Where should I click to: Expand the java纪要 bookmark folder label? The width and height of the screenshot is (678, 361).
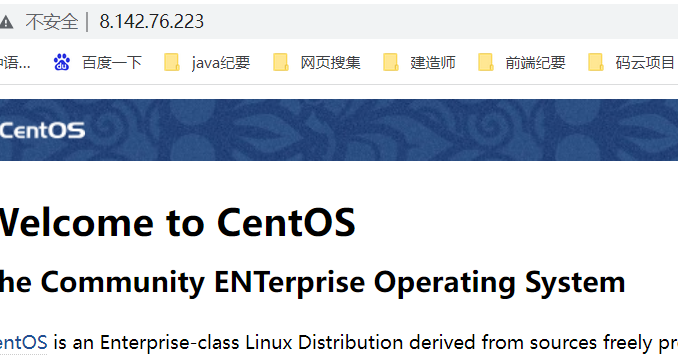point(221,63)
